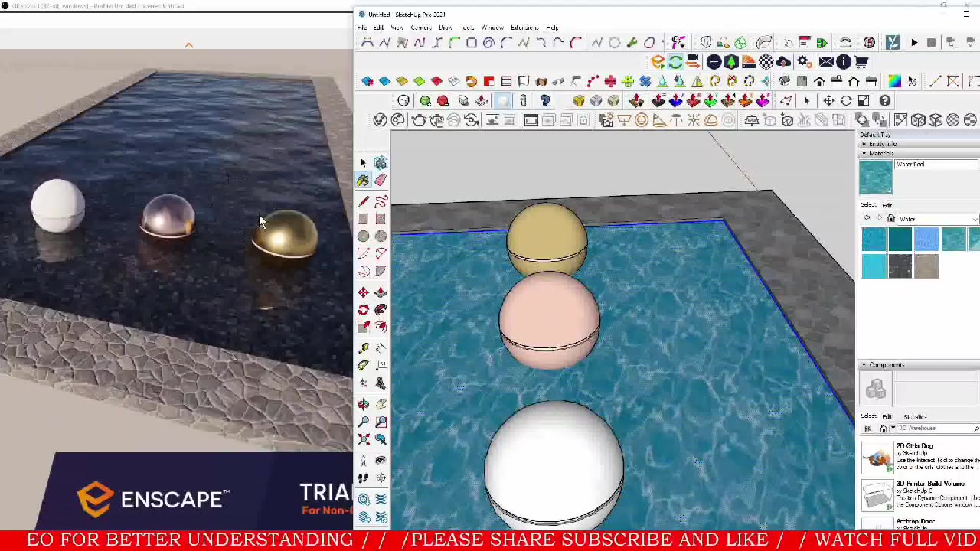This screenshot has height=551, width=980.
Task: Click the Enscape settings gears icon
Action: click(803, 62)
